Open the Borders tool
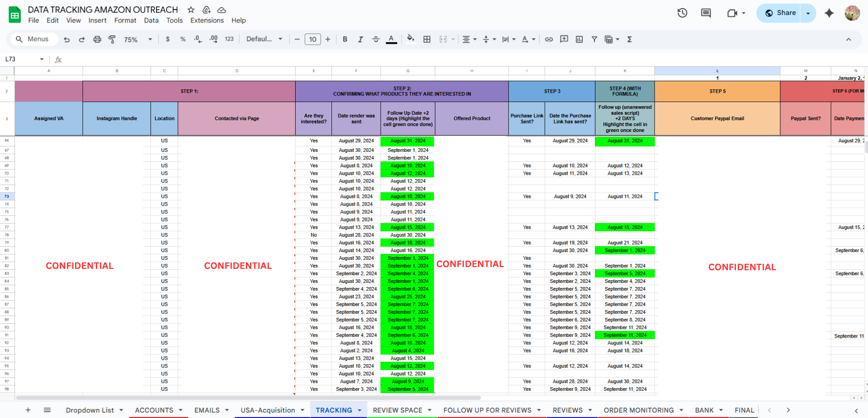This screenshot has width=868, height=418. pyautogui.click(x=427, y=39)
